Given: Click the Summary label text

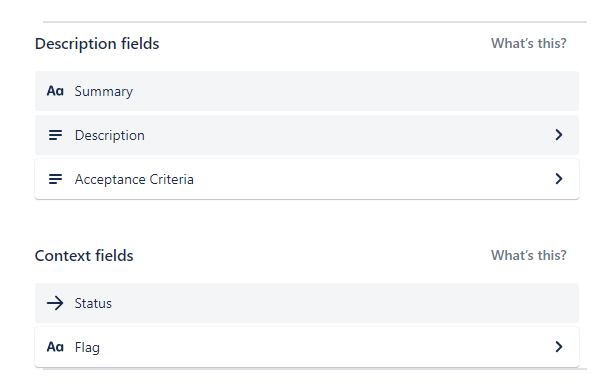Looking at the screenshot, I should tap(104, 92).
